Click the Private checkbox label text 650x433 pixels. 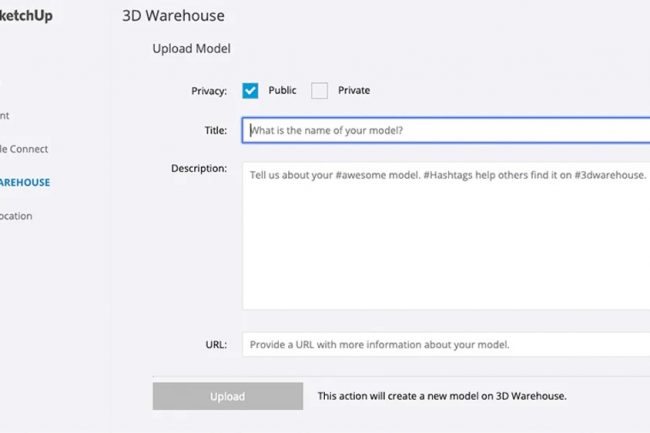pyautogui.click(x=354, y=90)
